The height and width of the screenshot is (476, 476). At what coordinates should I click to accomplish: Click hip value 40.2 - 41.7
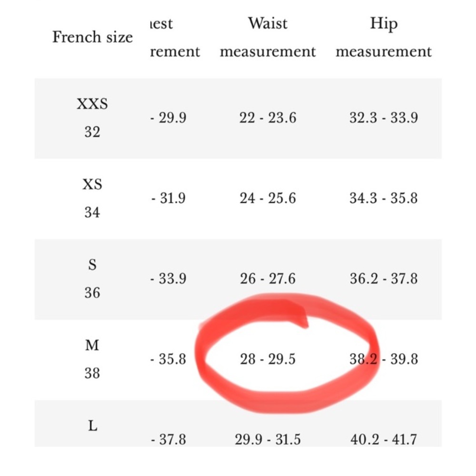384,439
